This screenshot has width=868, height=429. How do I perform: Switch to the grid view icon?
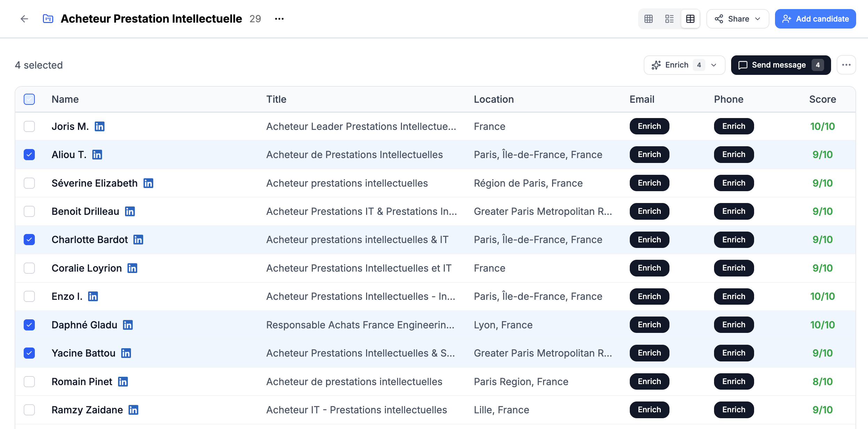tap(649, 19)
